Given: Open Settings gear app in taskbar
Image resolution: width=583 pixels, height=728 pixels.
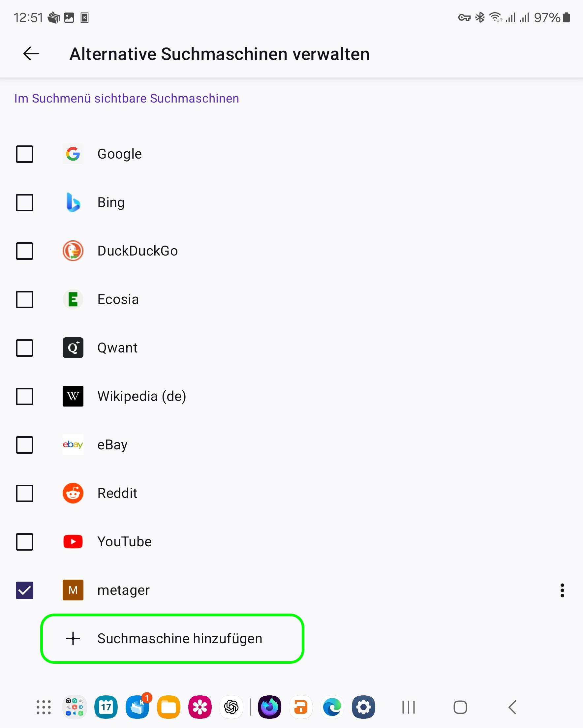Looking at the screenshot, I should (x=363, y=707).
